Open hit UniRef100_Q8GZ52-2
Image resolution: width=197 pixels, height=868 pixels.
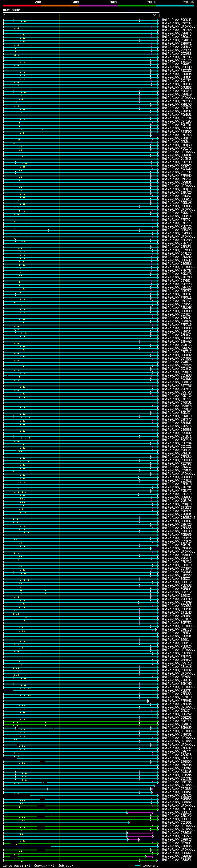click(x=179, y=714)
